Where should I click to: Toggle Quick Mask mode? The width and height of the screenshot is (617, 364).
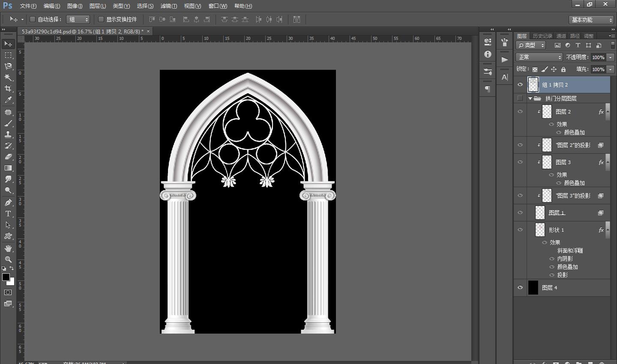(8, 292)
